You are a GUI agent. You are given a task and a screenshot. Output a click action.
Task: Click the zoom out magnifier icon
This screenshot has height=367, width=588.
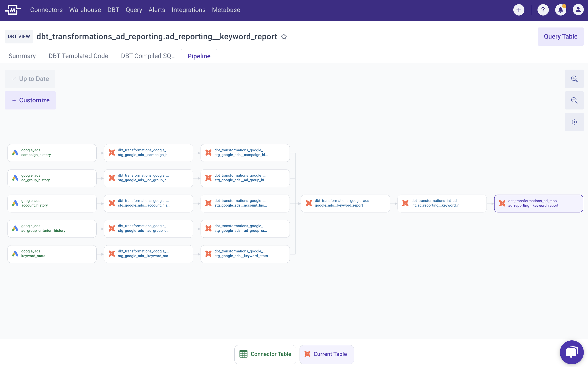pos(574,100)
